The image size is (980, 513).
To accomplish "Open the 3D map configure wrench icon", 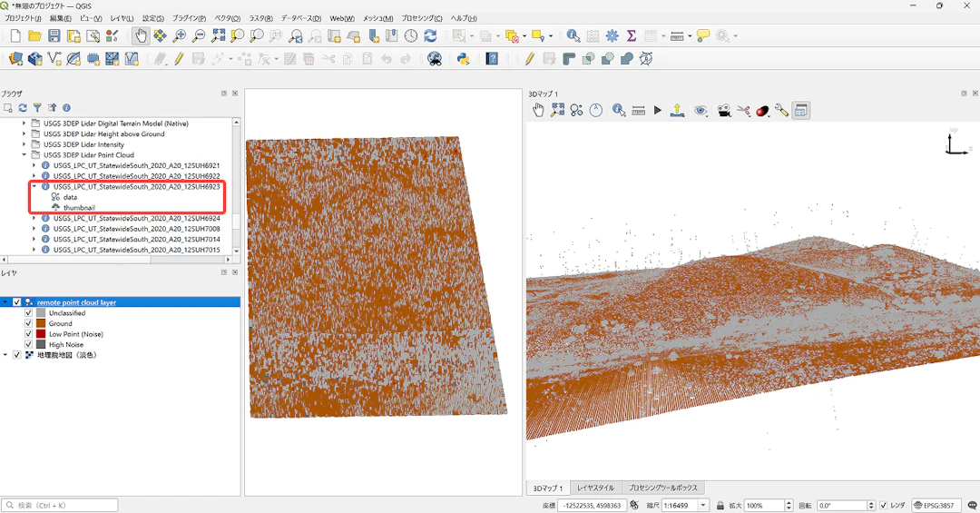I will [781, 111].
